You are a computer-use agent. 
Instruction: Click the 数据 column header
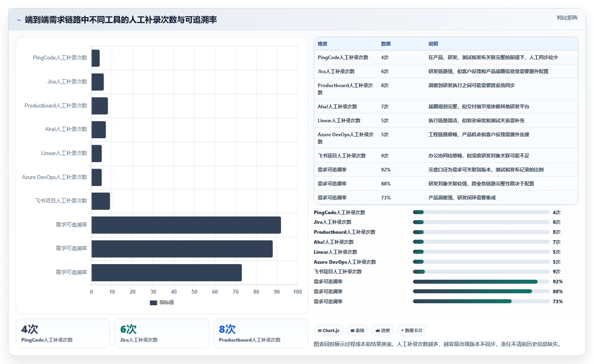[x=386, y=44]
